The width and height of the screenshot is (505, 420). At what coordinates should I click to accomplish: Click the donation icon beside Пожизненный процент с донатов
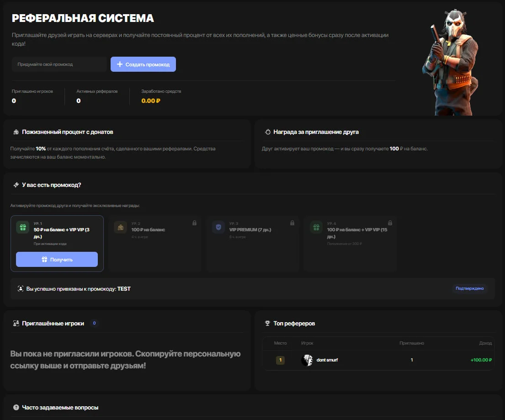[16, 132]
